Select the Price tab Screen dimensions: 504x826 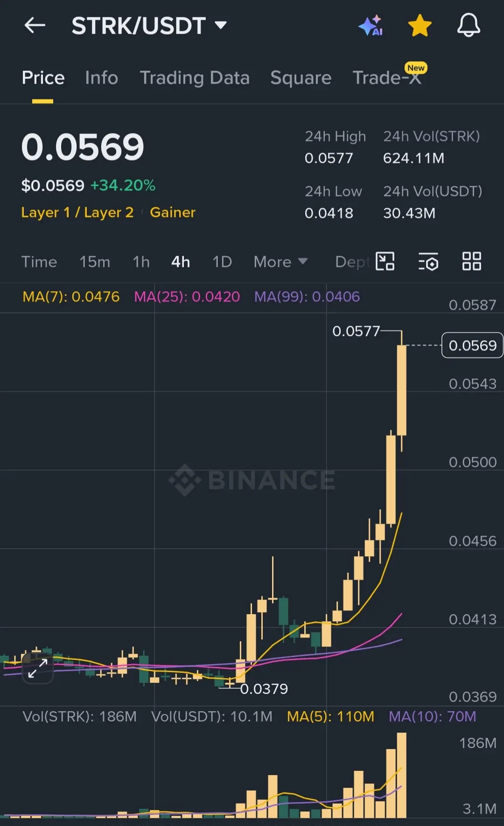pyautogui.click(x=43, y=78)
